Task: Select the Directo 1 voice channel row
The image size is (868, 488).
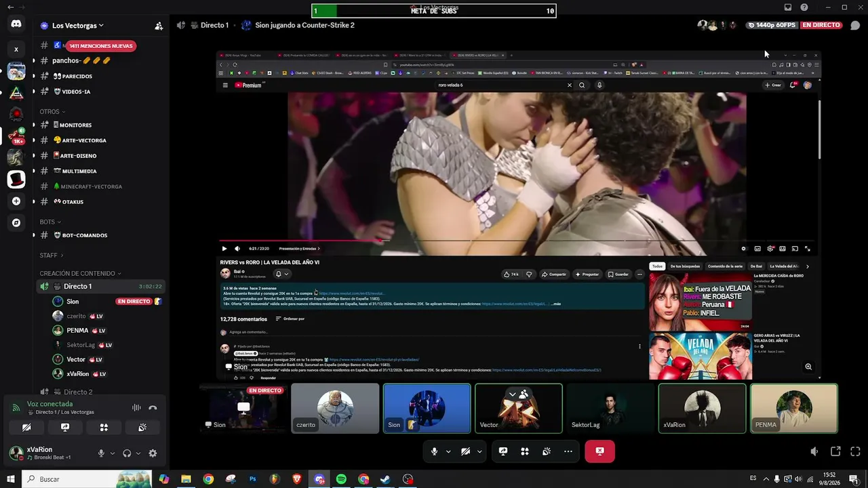Action: click(101, 287)
